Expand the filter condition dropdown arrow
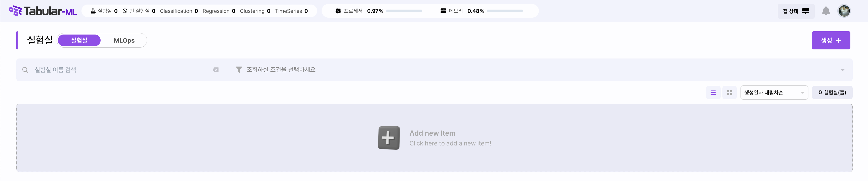Screen dimensions: 868x181 click(x=842, y=70)
